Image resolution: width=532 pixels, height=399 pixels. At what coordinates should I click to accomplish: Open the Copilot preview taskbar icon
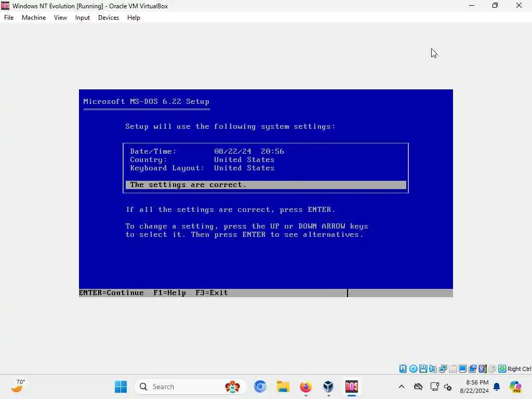click(515, 387)
